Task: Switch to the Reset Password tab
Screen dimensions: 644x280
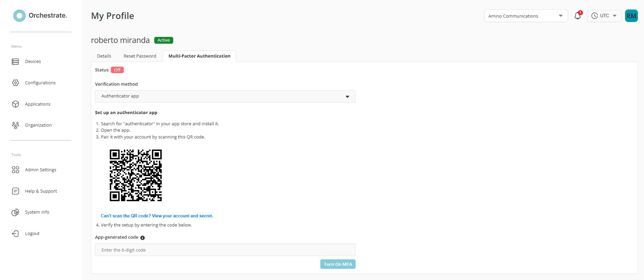Action: (140, 56)
